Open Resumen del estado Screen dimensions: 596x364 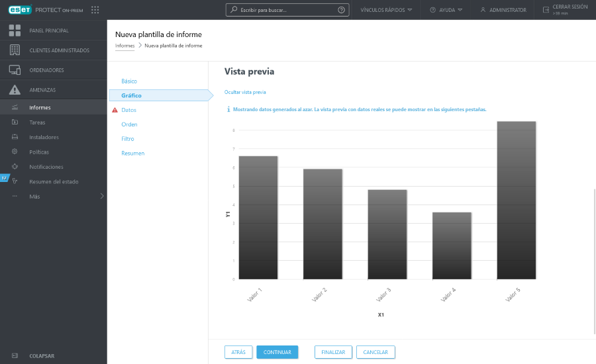(x=53, y=181)
